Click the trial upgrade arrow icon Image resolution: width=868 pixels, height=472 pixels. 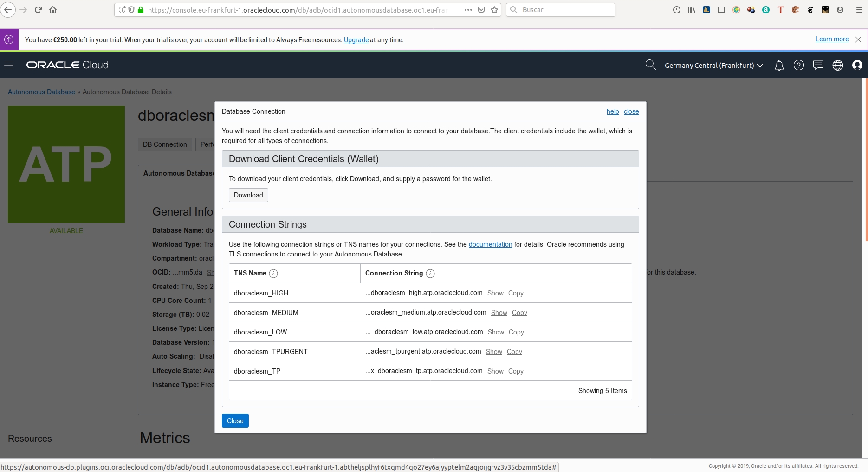(9, 39)
